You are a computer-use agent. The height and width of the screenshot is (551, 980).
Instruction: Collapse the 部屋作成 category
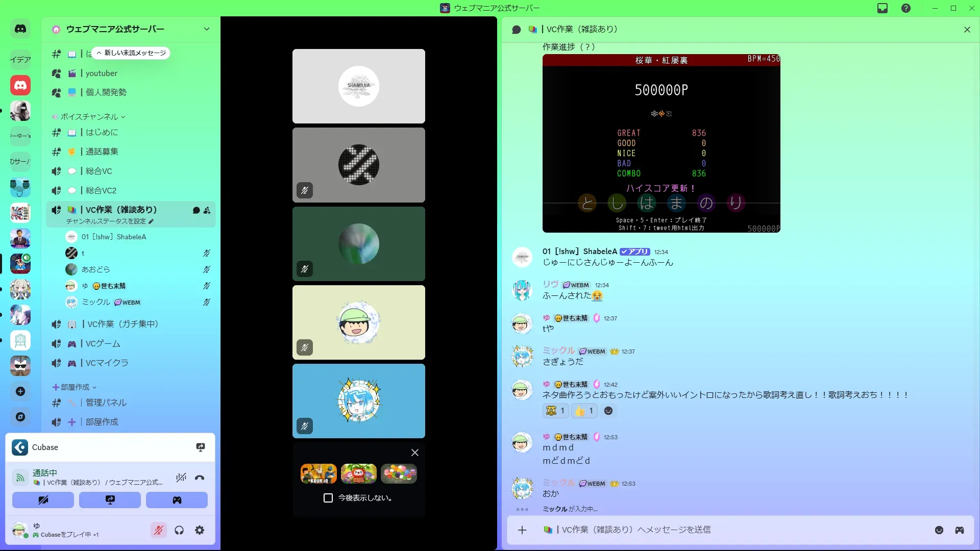pyautogui.click(x=75, y=387)
